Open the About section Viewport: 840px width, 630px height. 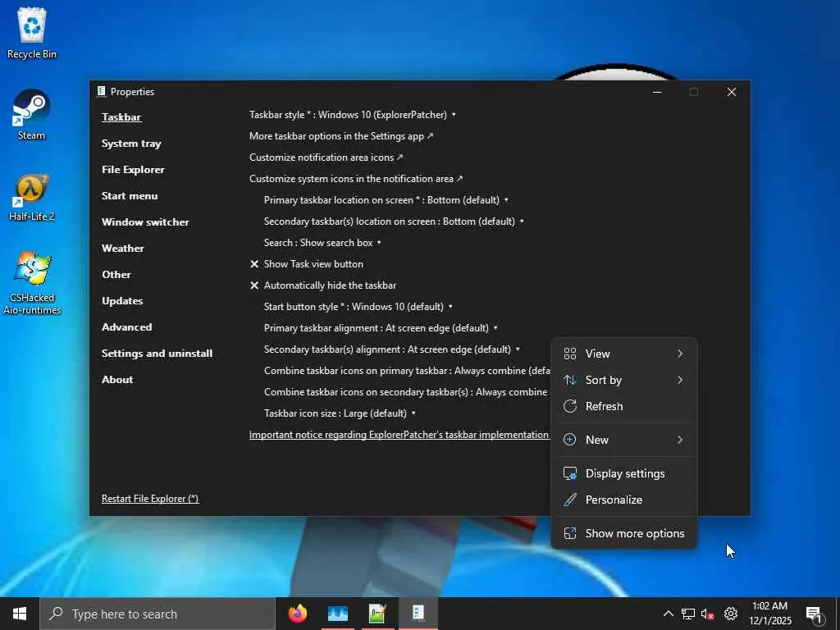117,380
